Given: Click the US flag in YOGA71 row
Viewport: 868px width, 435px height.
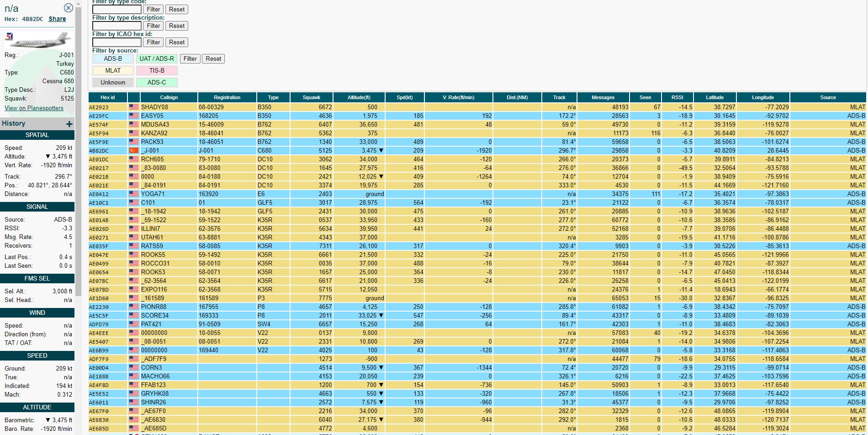Looking at the screenshot, I should pyautogui.click(x=133, y=194).
